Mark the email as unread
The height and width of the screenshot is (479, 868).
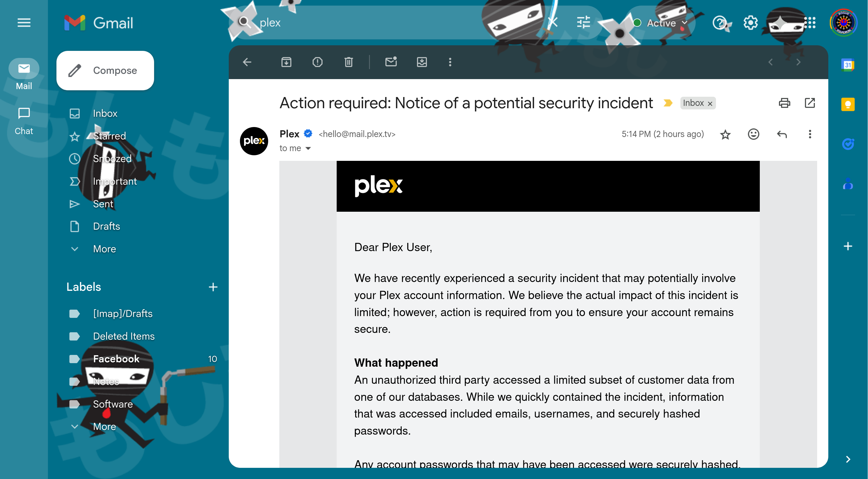[391, 62]
